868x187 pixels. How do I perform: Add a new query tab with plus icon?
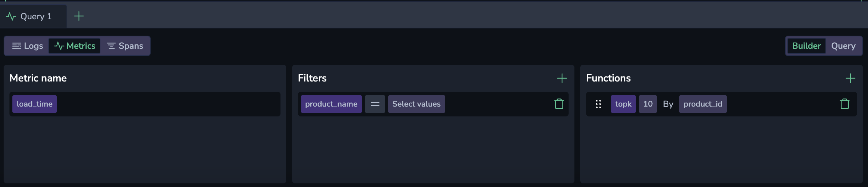[x=79, y=16]
